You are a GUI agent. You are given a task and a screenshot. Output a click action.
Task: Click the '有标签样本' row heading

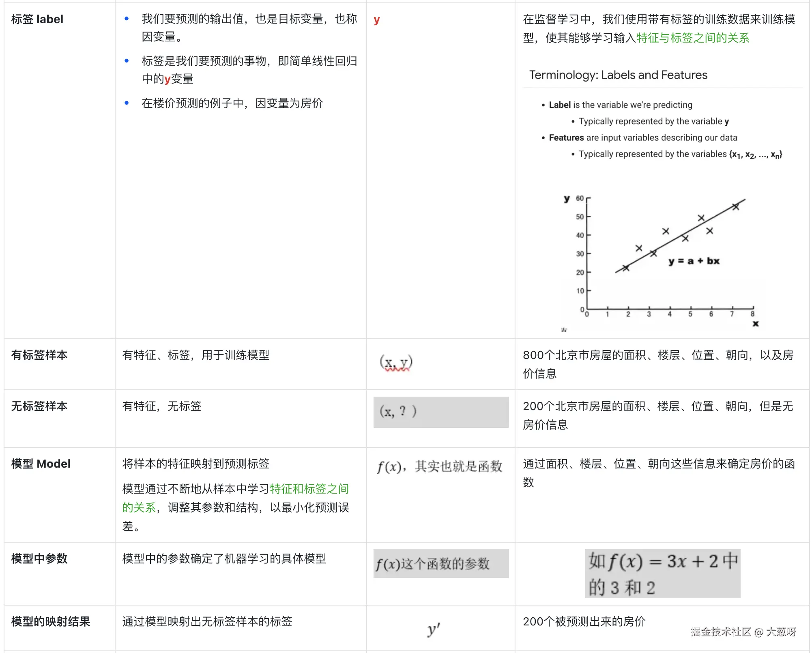(39, 355)
